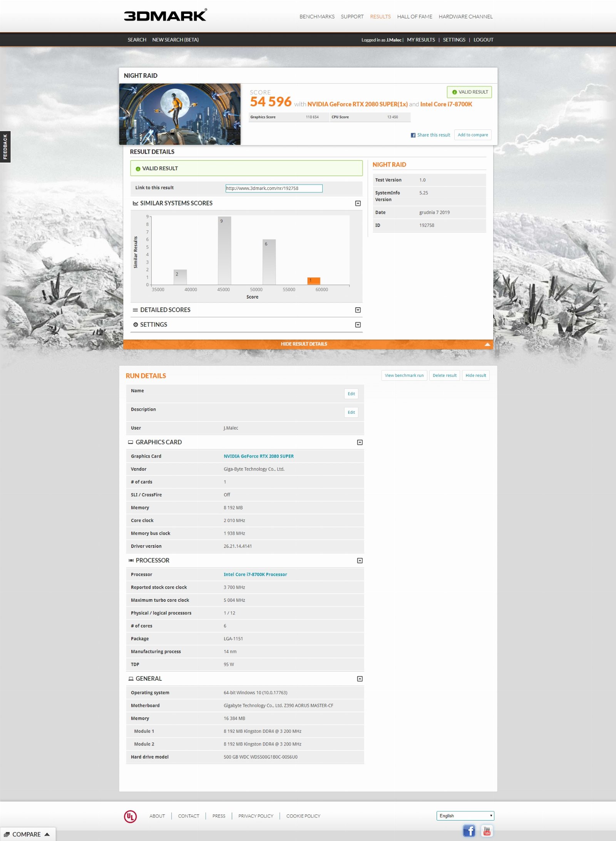Click Search in the dark navigation bar
This screenshot has width=616, height=841.
(137, 40)
